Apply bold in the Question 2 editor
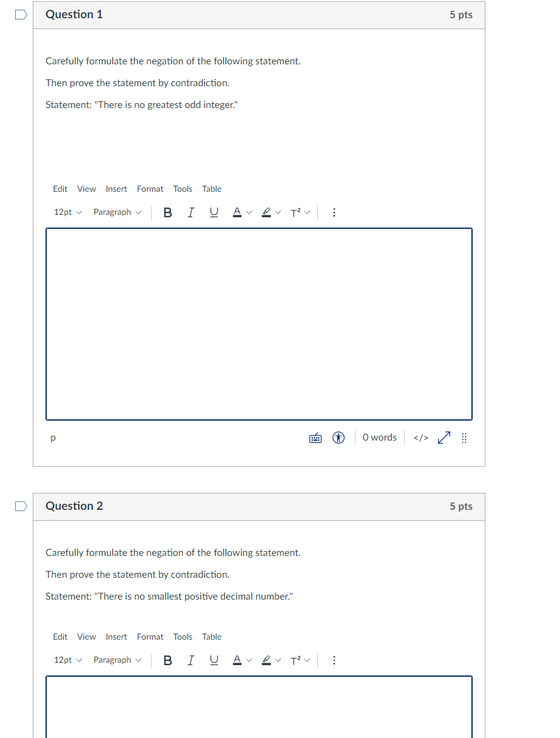Viewport: 560px width, 738px height. [x=168, y=660]
